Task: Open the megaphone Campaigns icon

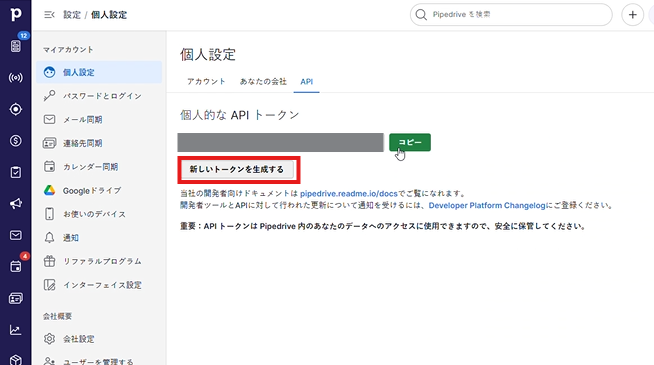Action: coord(15,204)
